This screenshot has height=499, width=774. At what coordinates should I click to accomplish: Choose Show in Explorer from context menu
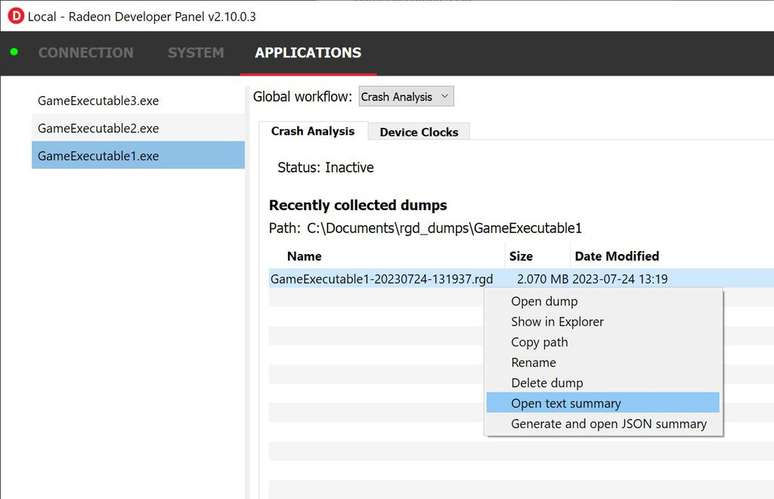603,322
